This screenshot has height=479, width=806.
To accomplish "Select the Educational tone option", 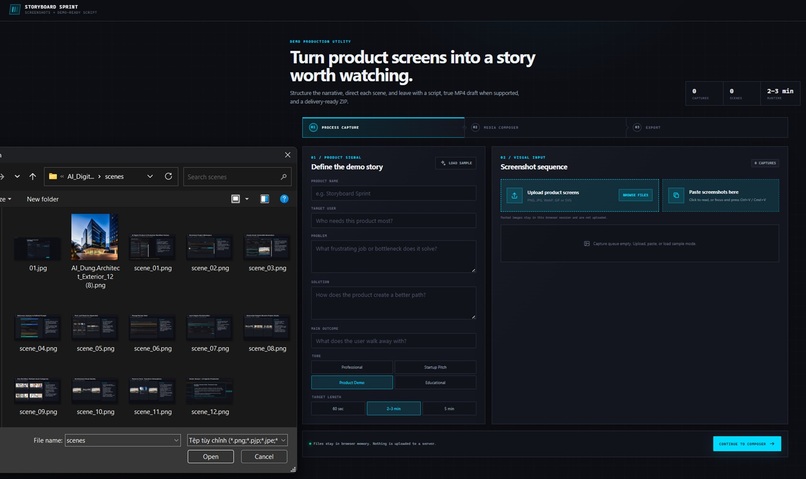I will (x=435, y=382).
